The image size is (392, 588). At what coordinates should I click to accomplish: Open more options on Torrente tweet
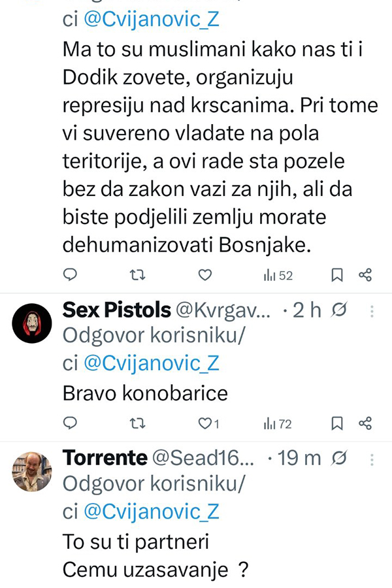pos(372,459)
